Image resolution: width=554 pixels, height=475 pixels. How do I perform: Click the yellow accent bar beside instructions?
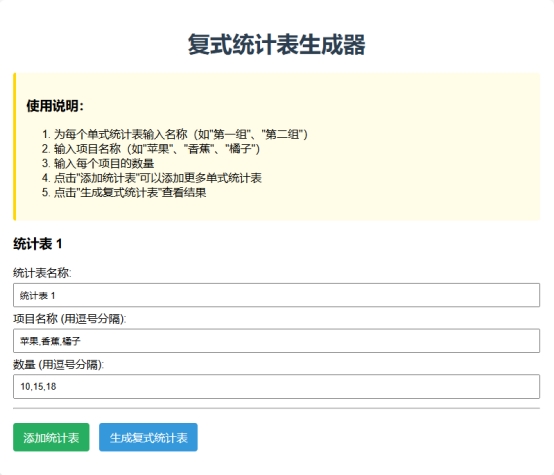(14, 147)
